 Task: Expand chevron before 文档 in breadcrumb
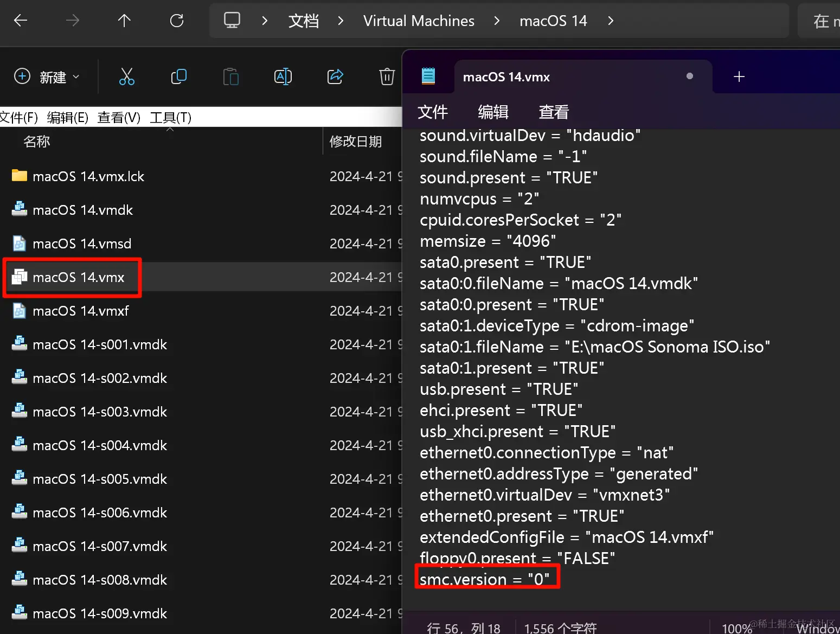point(265,21)
